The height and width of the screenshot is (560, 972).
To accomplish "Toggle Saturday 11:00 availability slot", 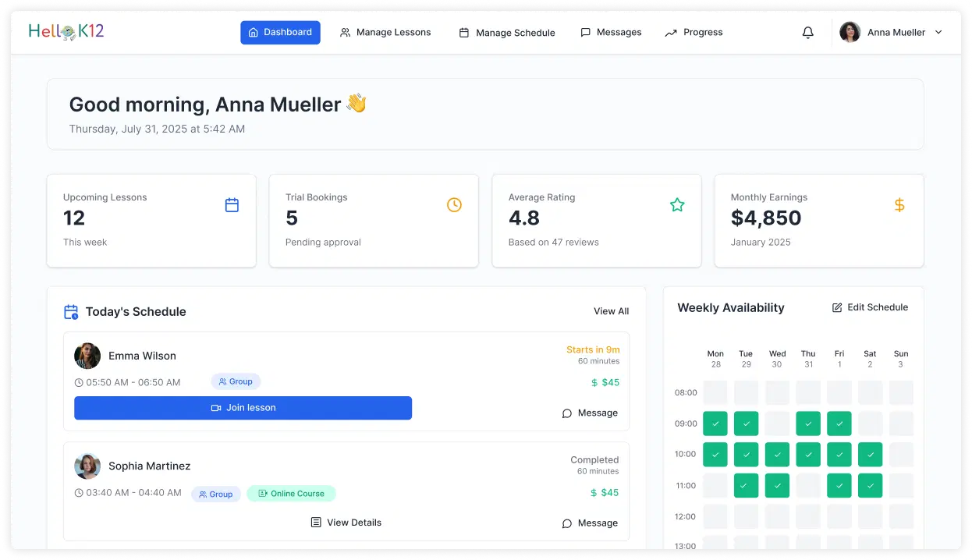I will point(870,486).
